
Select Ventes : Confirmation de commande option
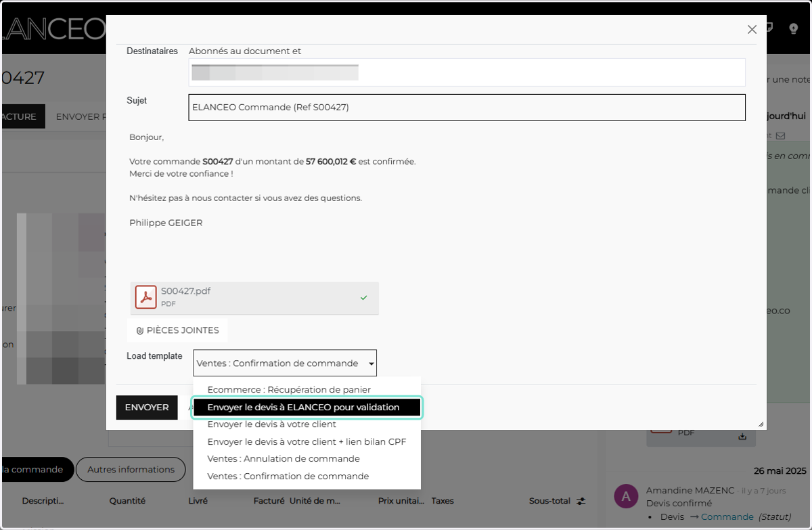(288, 476)
